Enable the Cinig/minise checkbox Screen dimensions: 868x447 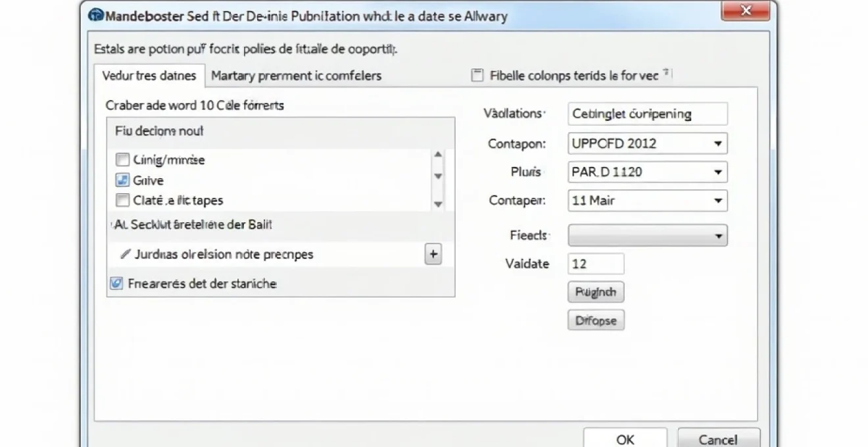tap(122, 159)
